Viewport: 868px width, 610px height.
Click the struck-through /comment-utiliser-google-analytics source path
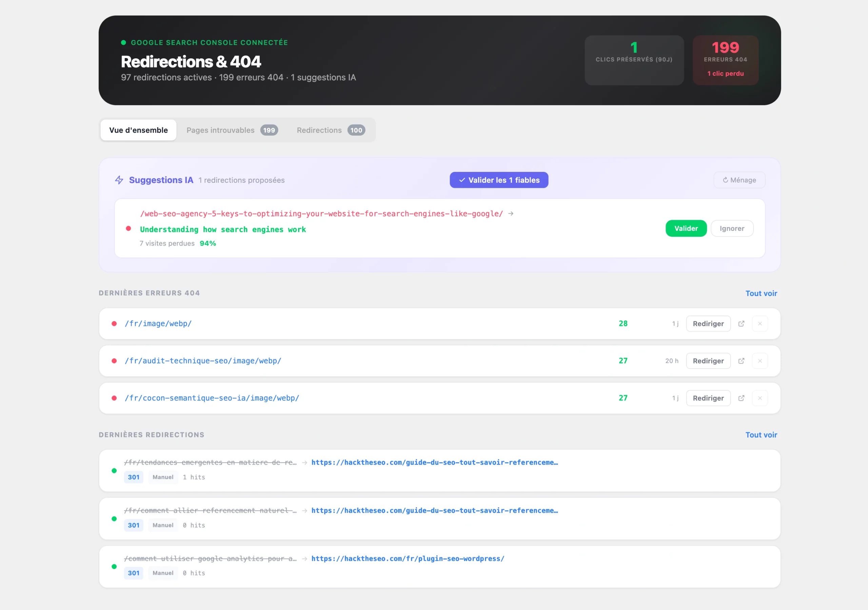pyautogui.click(x=210, y=558)
